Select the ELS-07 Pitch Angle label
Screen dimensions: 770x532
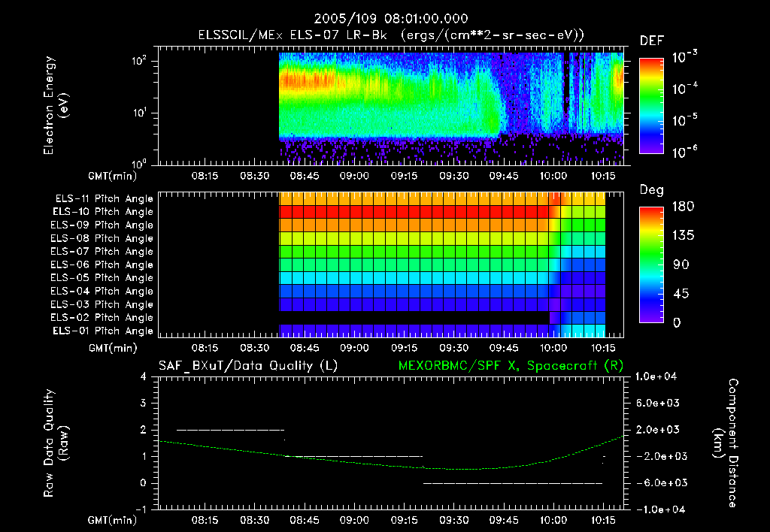(x=102, y=251)
